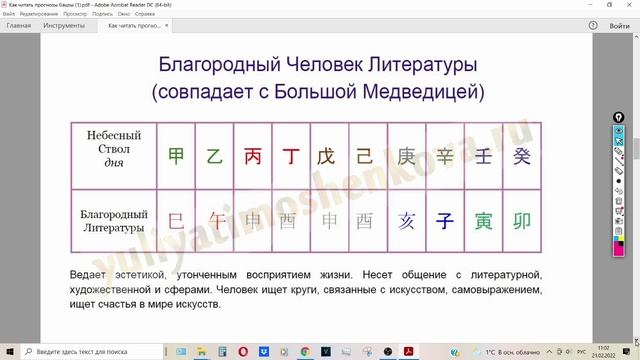Pick the cyan color swatch
Viewport: 640px width, 360px height.
coord(616,239)
